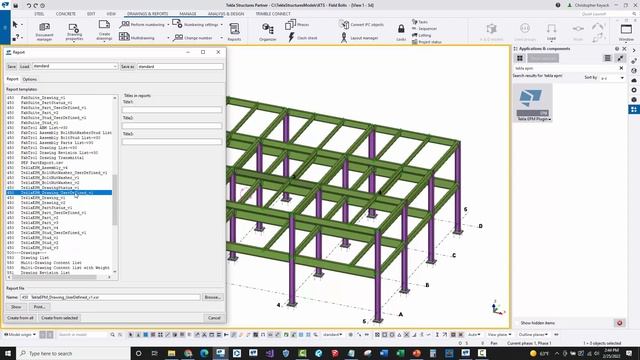
Task: Click the Windows Start button
Action: [8, 353]
